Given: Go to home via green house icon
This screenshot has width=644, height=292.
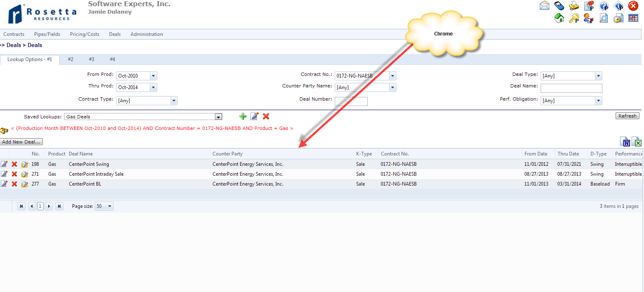Looking at the screenshot, I should [x=559, y=18].
